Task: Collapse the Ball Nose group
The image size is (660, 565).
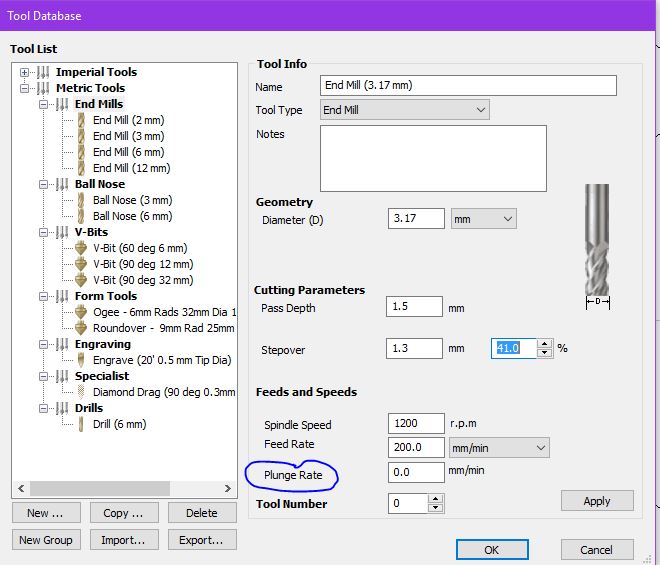Action: [x=43, y=184]
